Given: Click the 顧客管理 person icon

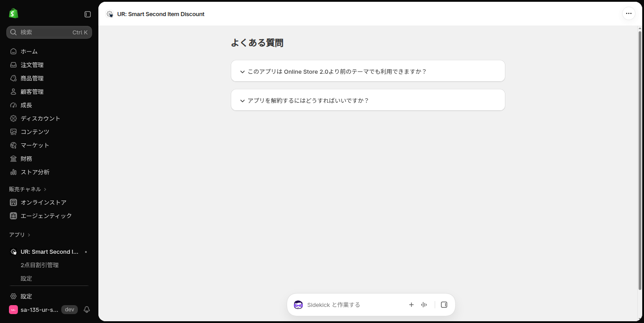Looking at the screenshot, I should pyautogui.click(x=13, y=92).
